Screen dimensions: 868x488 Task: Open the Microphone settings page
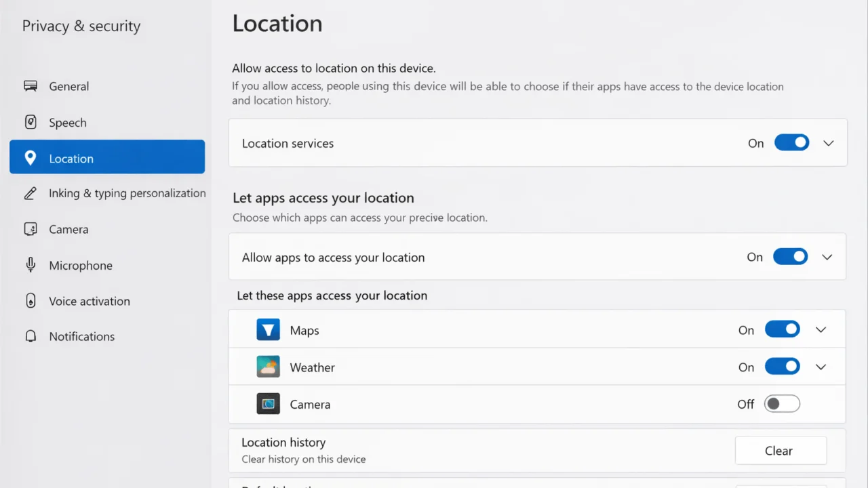81,266
